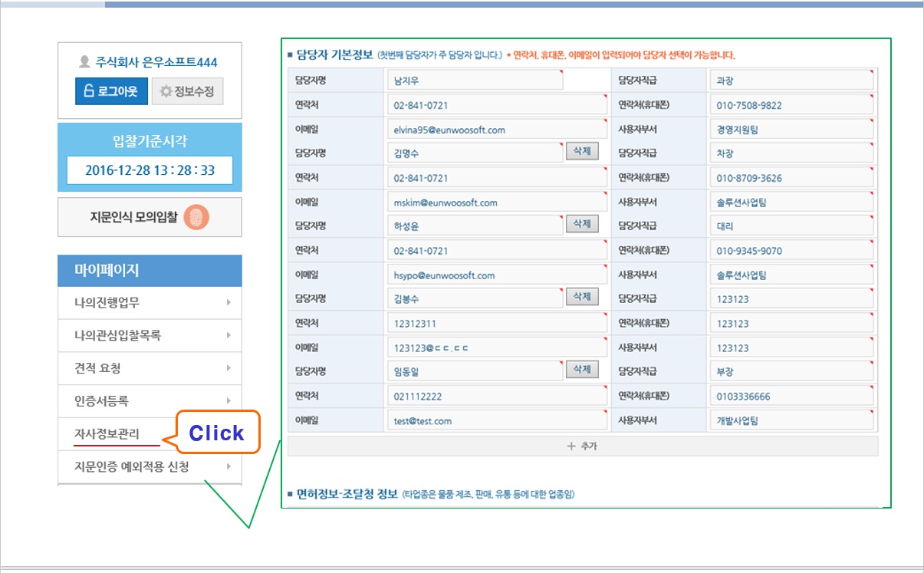Edit the mobile field 0103336666

pos(792,397)
